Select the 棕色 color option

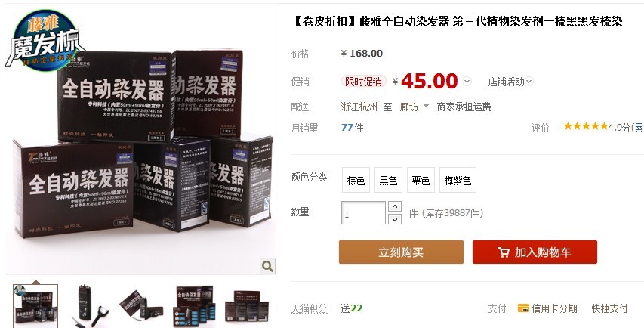pos(356,180)
